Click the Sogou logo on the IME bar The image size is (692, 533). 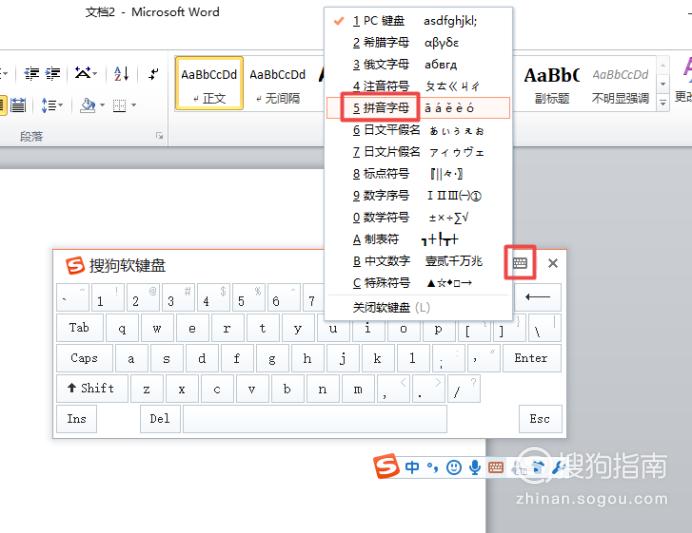point(386,465)
